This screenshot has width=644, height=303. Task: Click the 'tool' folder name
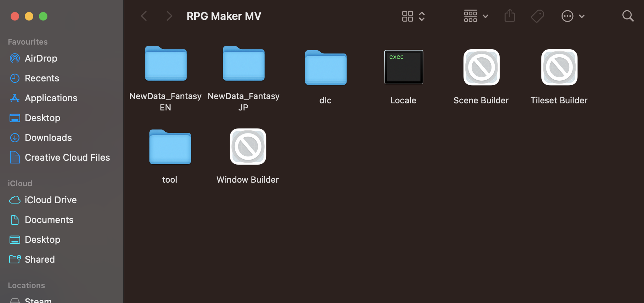click(170, 180)
